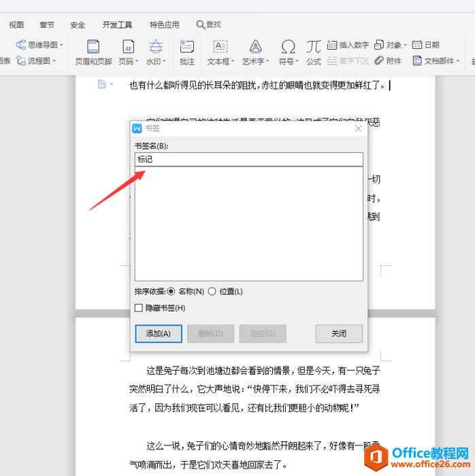The image size is (475, 476).
Task: Click the text line starting 突然明白了什么
Action: coord(255,389)
